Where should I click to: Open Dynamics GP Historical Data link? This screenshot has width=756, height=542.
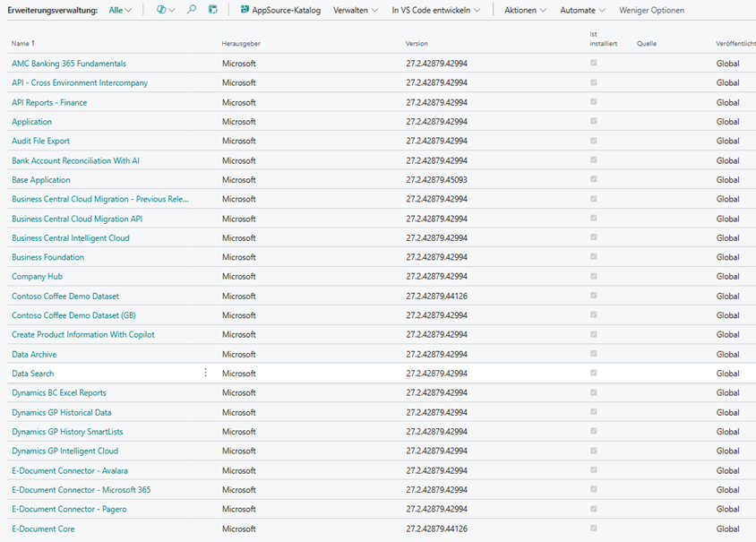pyautogui.click(x=61, y=412)
